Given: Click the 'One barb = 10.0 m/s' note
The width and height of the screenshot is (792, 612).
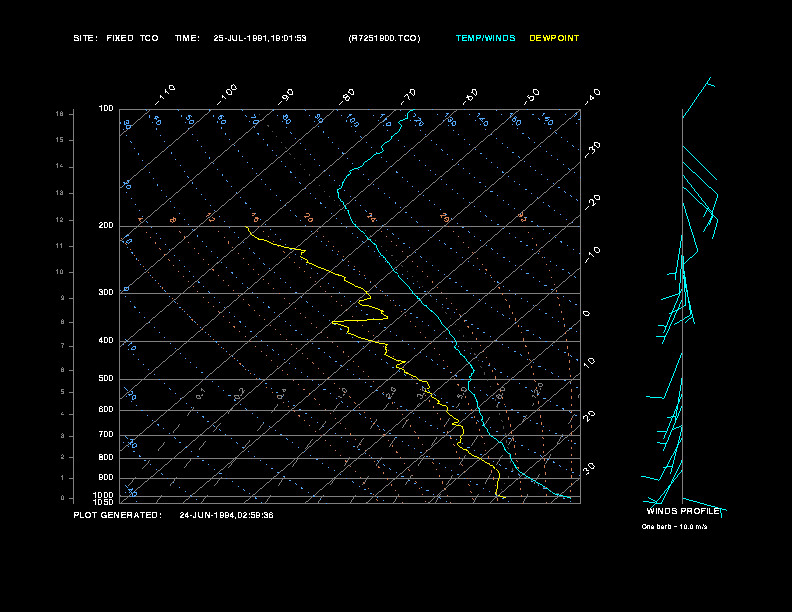Looking at the screenshot, I should point(674,527).
